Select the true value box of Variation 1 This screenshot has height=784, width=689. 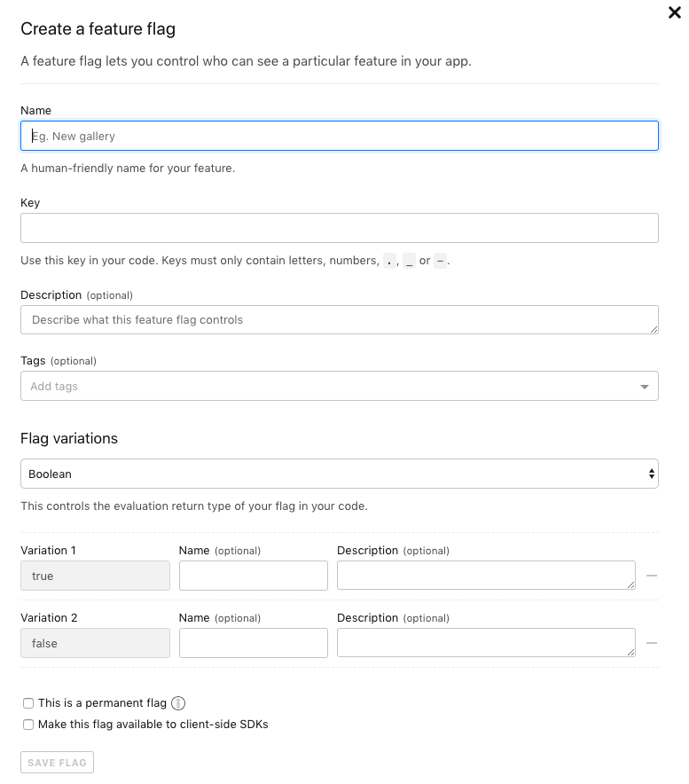tap(95, 576)
